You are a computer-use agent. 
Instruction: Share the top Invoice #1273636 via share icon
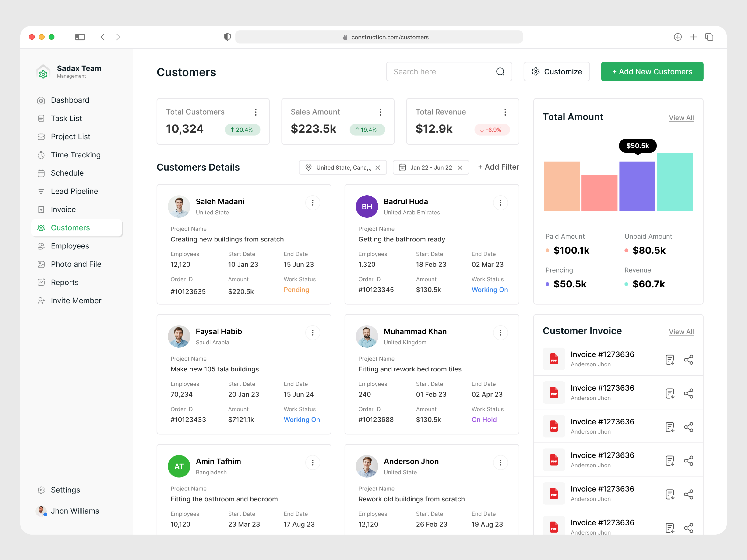coord(689,360)
